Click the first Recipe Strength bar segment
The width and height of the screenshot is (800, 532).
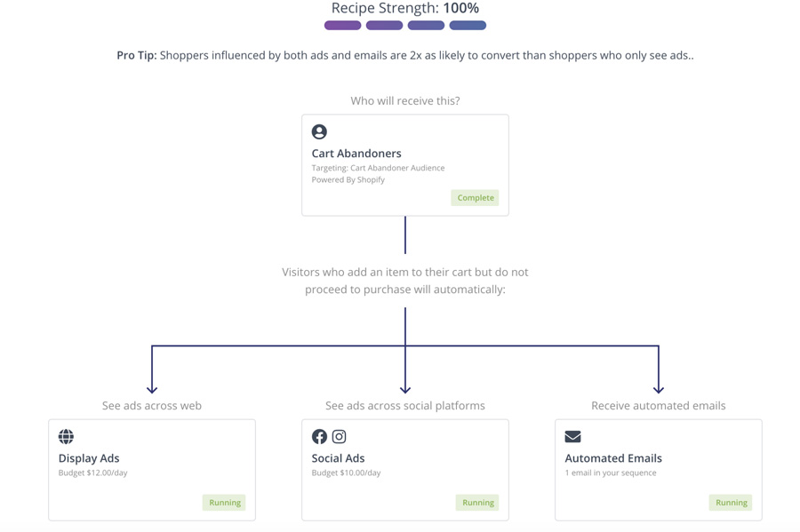342,26
